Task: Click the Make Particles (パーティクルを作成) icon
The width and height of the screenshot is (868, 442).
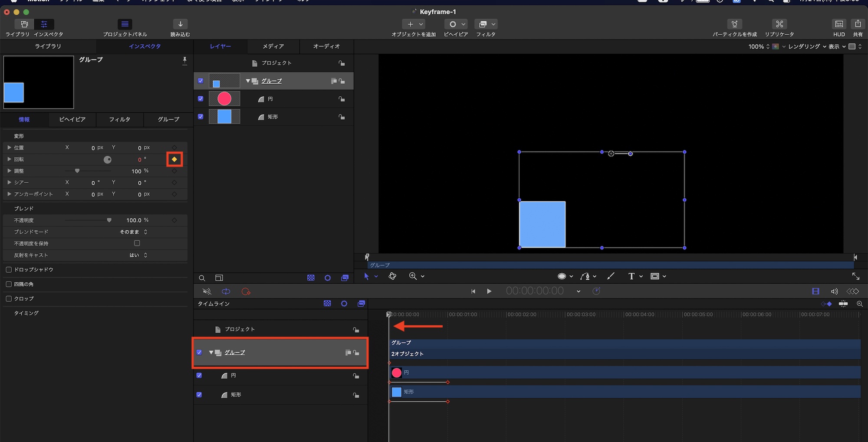Action: click(x=734, y=24)
